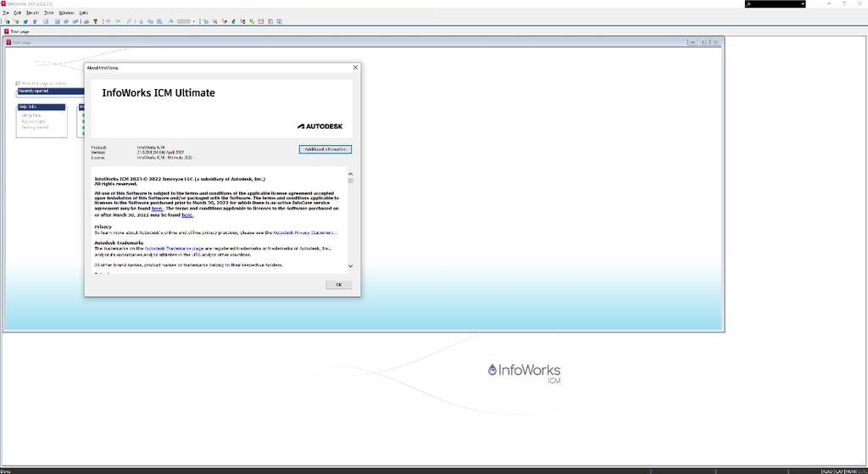868x474 pixels.
Task: Click the Autodesk account icon in title bar
Action: click(748, 4)
